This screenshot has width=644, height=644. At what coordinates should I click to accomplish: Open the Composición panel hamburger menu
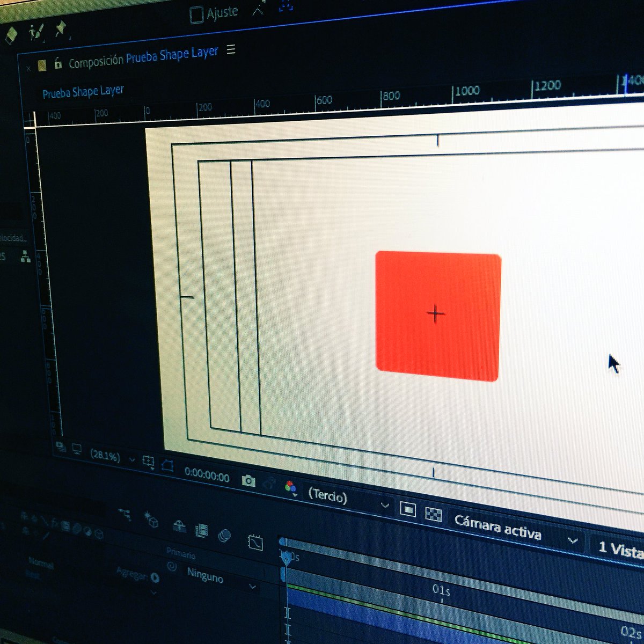pos(231,50)
